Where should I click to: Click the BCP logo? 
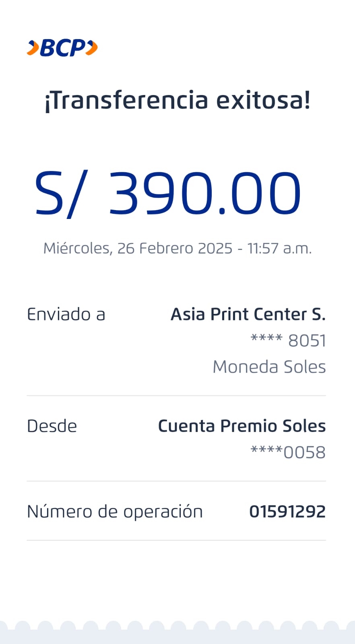coord(62,48)
